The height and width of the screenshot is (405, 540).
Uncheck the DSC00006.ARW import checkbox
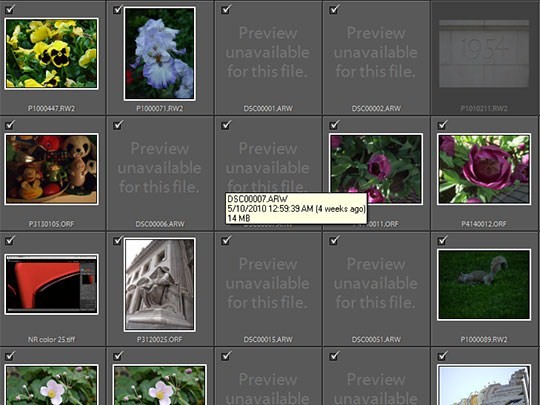point(118,125)
